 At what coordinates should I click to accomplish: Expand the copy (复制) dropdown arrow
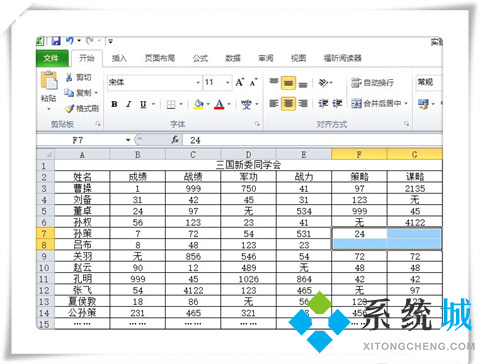pos(96,93)
